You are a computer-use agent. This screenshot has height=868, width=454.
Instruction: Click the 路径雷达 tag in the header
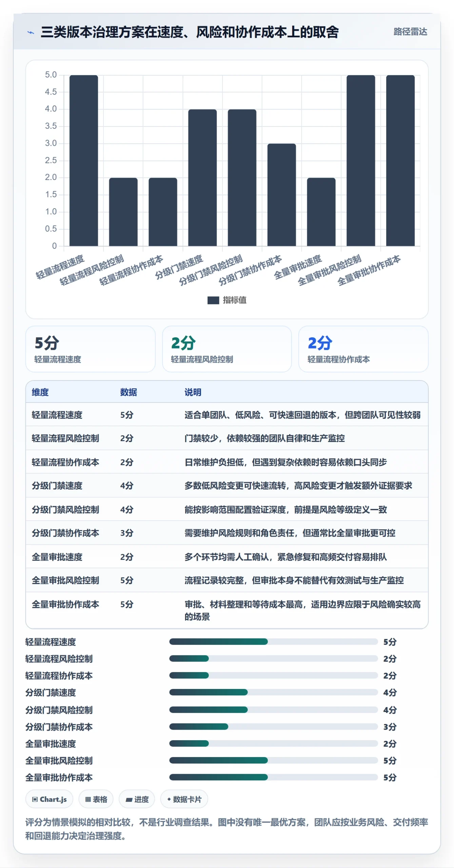click(410, 32)
